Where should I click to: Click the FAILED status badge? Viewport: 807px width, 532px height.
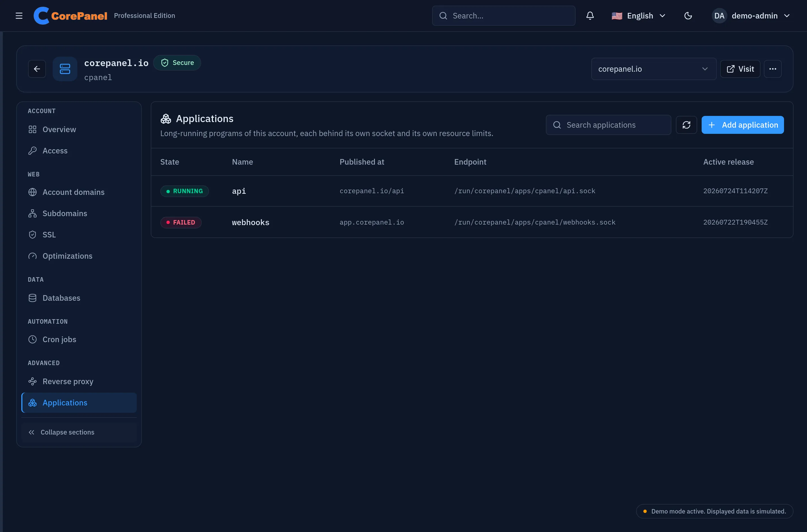tap(181, 222)
